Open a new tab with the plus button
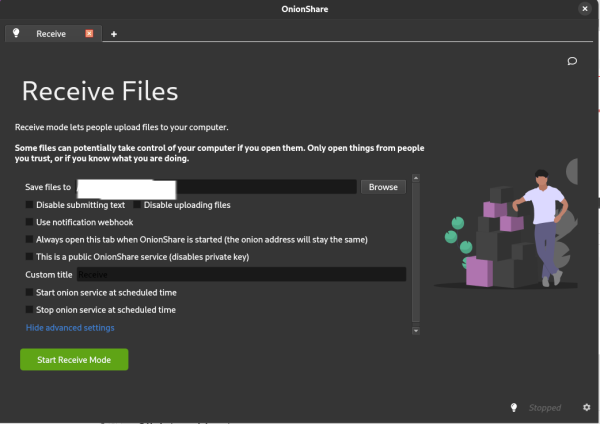The height and width of the screenshot is (424, 600). tap(113, 34)
